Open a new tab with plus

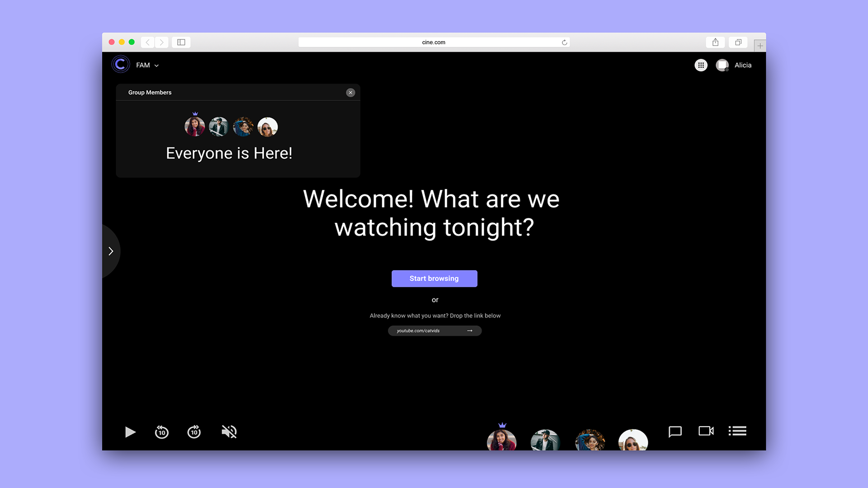[760, 46]
